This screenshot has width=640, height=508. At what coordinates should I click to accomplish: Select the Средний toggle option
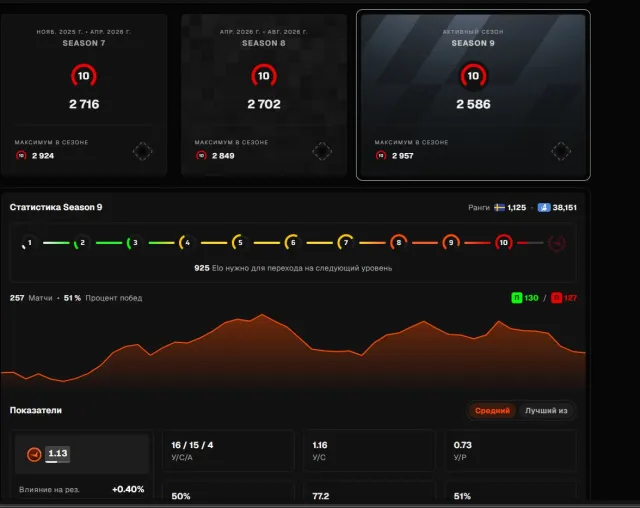[x=492, y=410]
